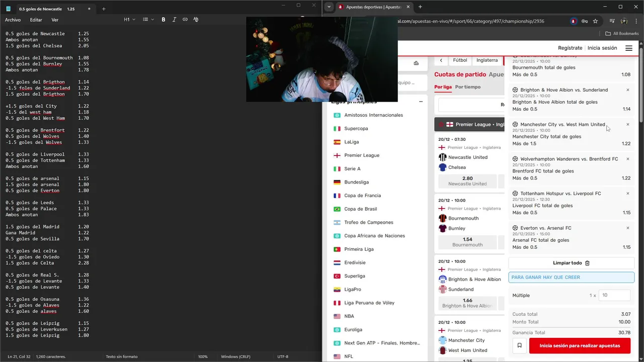Open the H1 heading dropdown in Notepad
The width and height of the screenshot is (644, 362).
(130, 20)
